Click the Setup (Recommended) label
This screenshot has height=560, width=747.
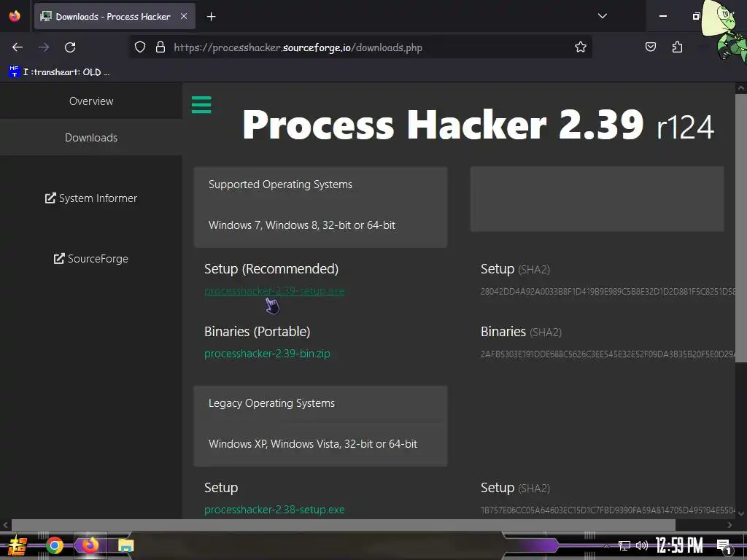coord(271,269)
